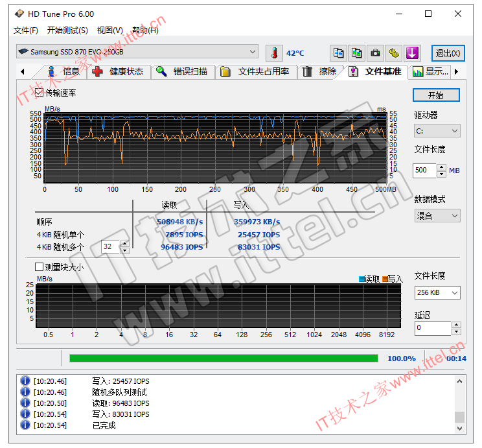Click the copy screenshot to clipboard icon
482x448 pixels.
[356, 53]
